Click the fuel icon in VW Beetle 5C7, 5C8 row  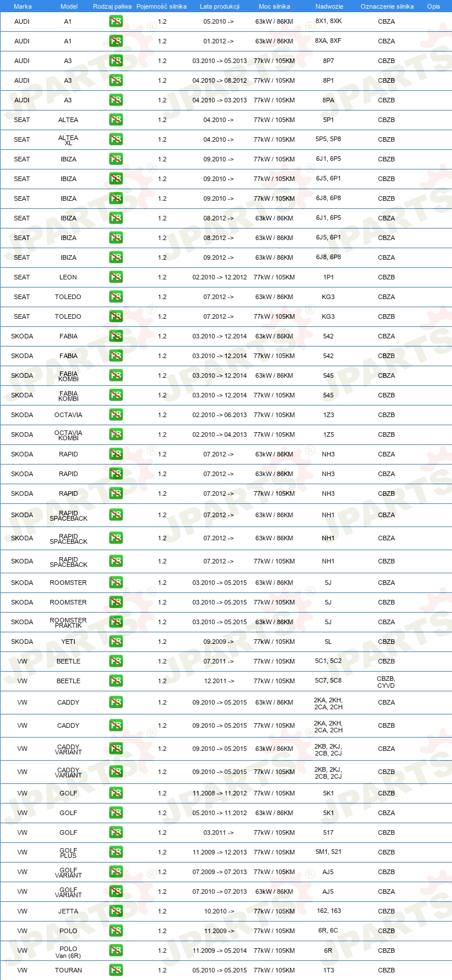pyautogui.click(x=116, y=681)
